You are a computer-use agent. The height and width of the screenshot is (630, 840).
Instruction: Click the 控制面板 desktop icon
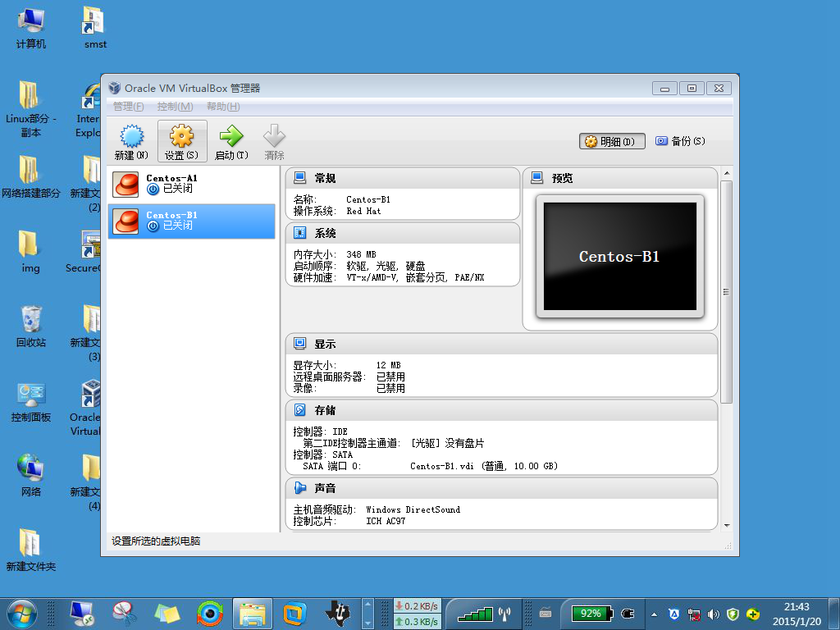point(30,402)
